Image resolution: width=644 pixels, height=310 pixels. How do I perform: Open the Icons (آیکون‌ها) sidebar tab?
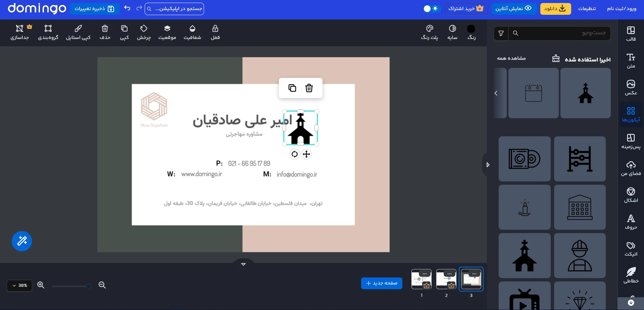631,114
